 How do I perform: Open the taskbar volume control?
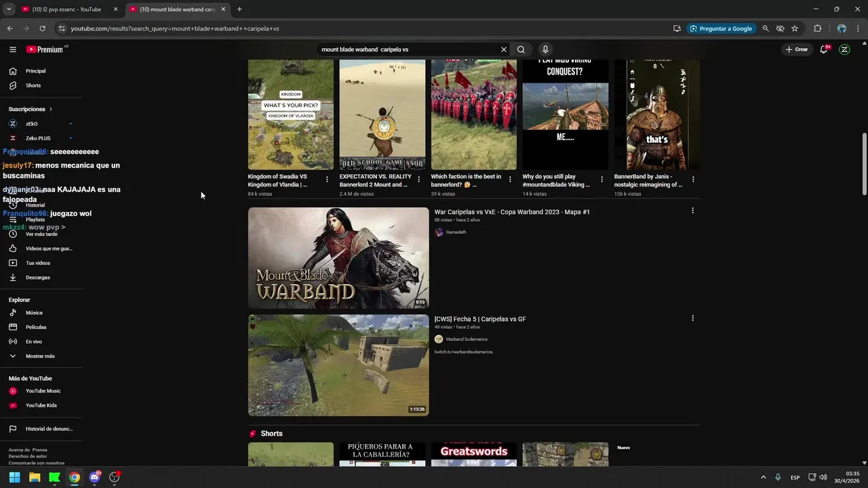point(823,477)
